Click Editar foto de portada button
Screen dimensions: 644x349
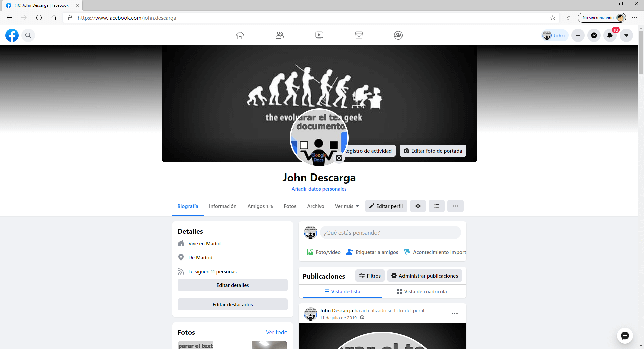(433, 151)
